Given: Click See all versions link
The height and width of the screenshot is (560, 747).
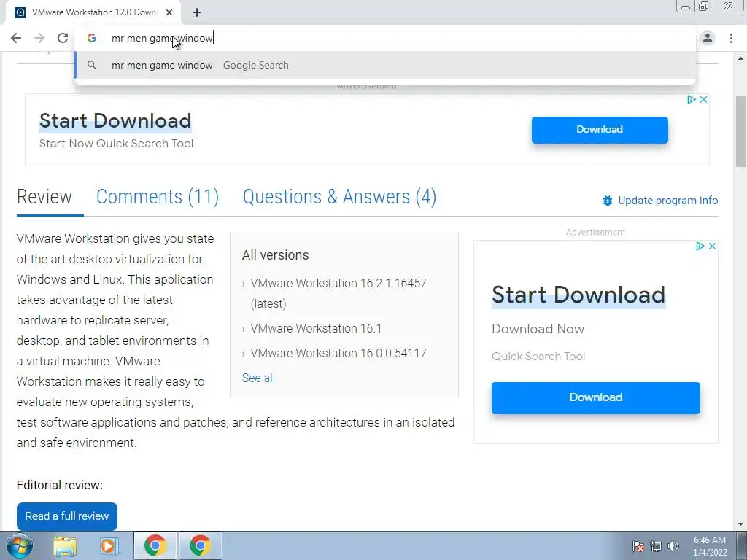Looking at the screenshot, I should coord(258,378).
